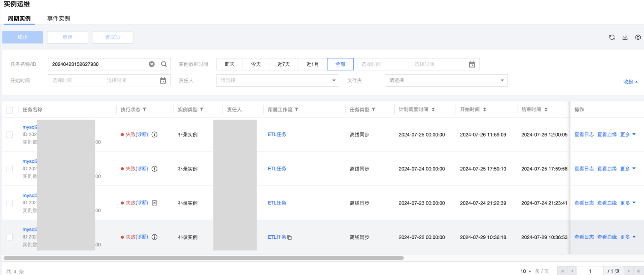Switch to the 事件实例 tab
This screenshot has height=275, width=644.
coord(59,18)
